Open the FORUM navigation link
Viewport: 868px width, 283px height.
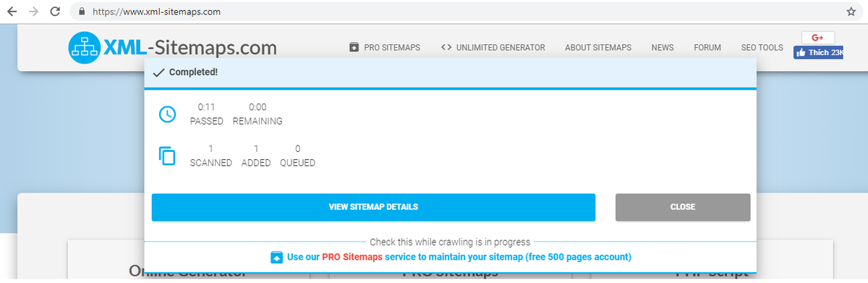pos(707,48)
